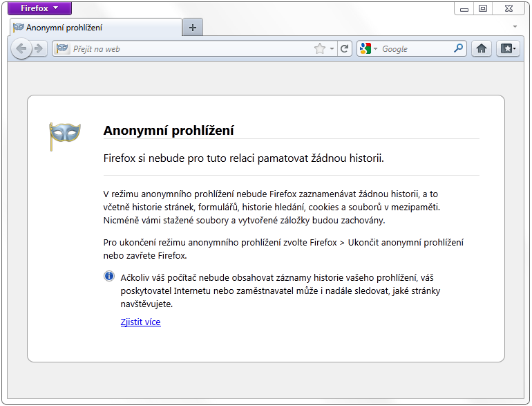Open the Google search engine selector
Viewport: 532px width, 406px height.
coord(368,49)
